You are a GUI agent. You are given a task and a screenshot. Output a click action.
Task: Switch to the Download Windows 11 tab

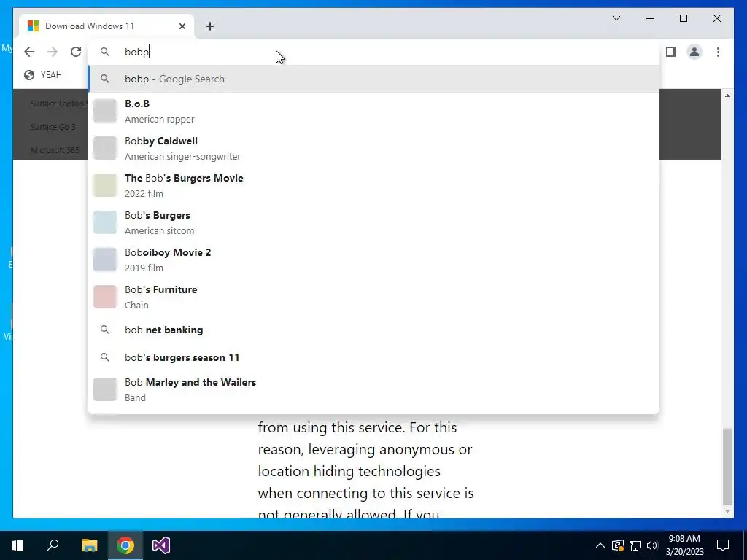point(107,26)
